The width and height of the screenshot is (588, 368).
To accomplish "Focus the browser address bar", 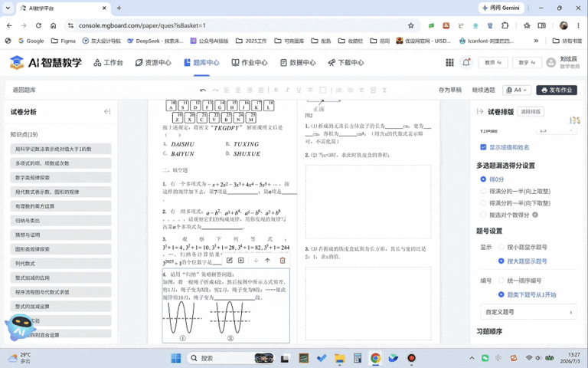I will click(240, 25).
